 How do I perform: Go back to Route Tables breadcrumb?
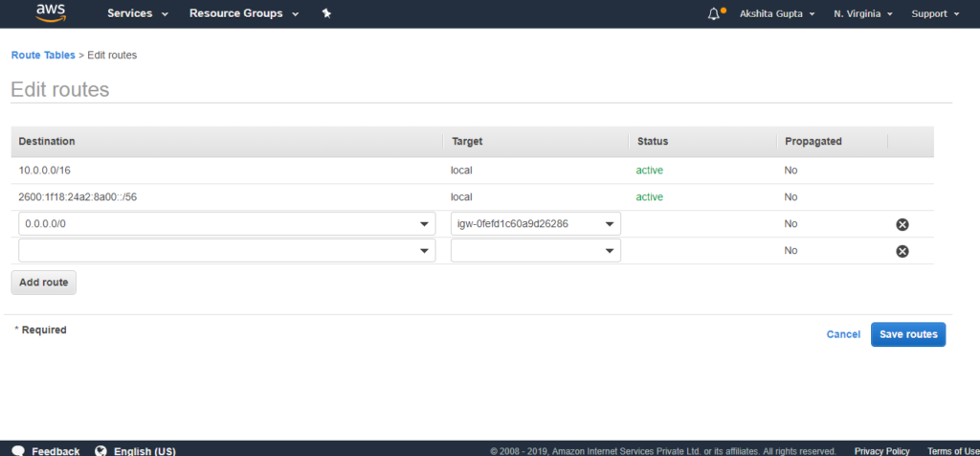(x=43, y=55)
